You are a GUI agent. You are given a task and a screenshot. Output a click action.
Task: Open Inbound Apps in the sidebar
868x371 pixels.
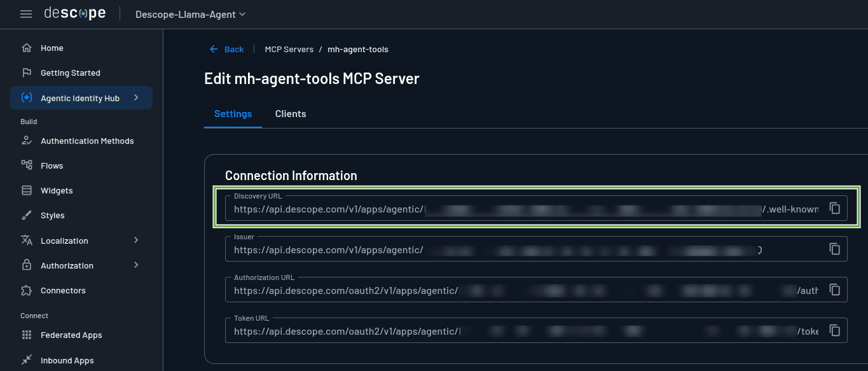click(x=81, y=360)
